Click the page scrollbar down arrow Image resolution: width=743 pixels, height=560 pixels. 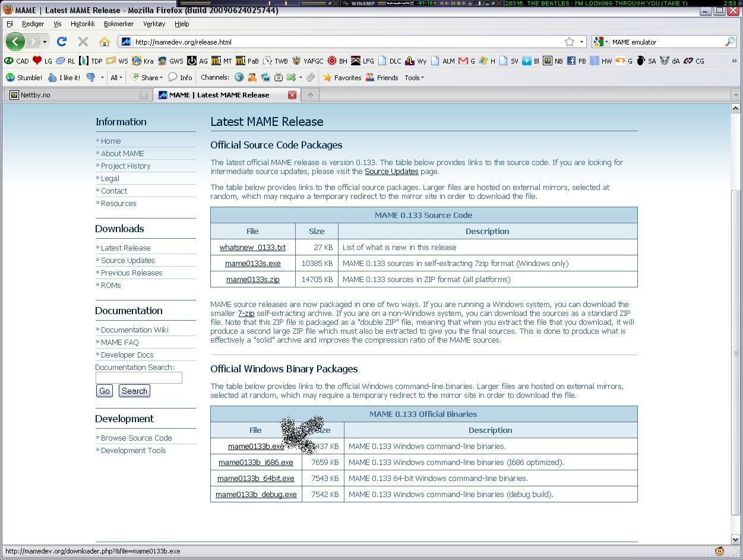pos(735,540)
